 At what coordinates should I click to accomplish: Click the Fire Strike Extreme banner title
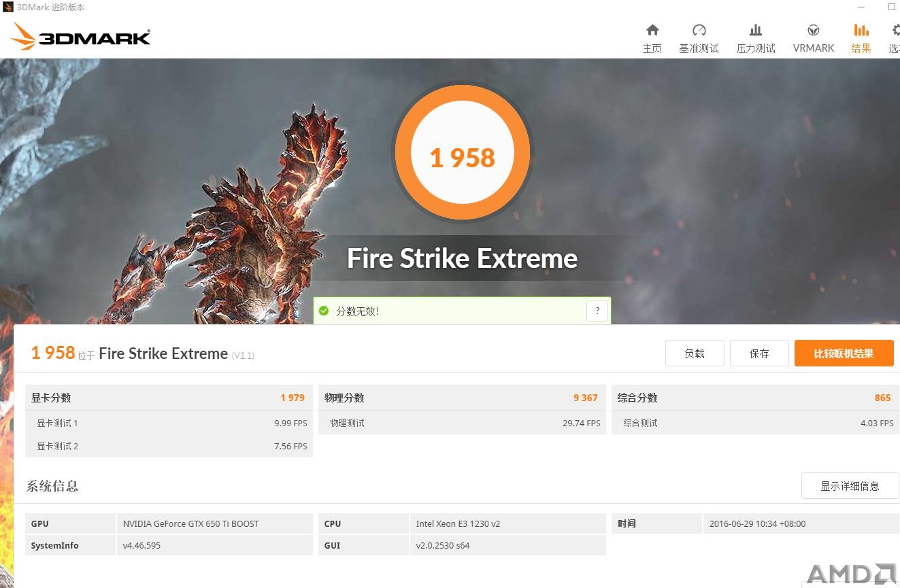pyautogui.click(x=463, y=258)
